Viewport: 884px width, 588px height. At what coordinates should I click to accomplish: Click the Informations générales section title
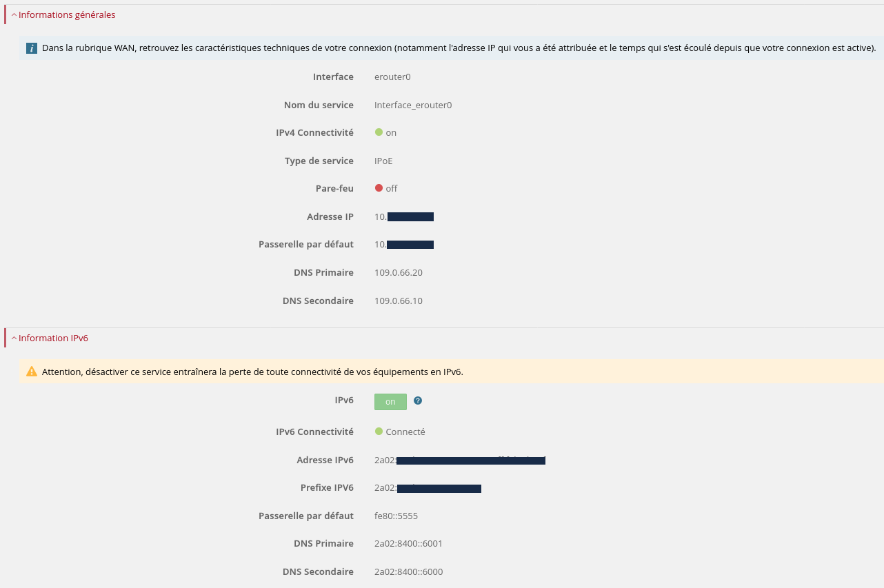pos(67,14)
